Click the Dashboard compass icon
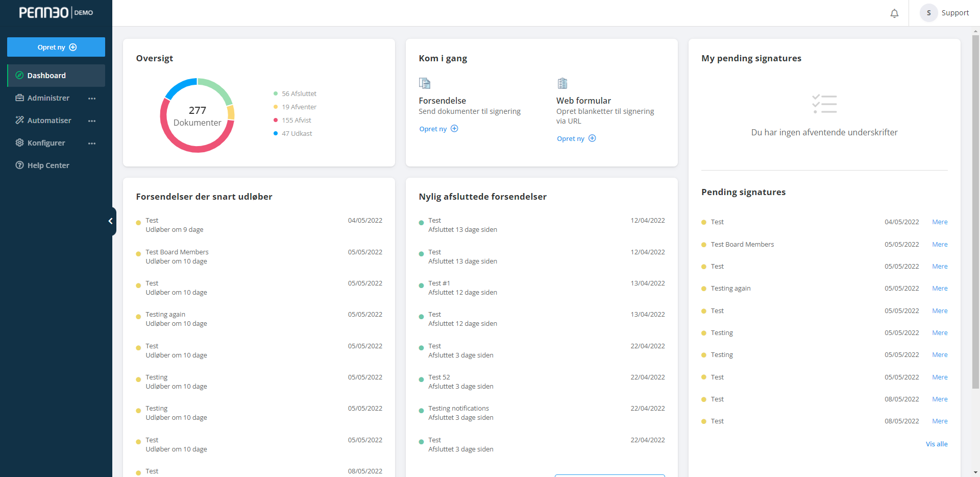The width and height of the screenshot is (980, 477). [19, 75]
